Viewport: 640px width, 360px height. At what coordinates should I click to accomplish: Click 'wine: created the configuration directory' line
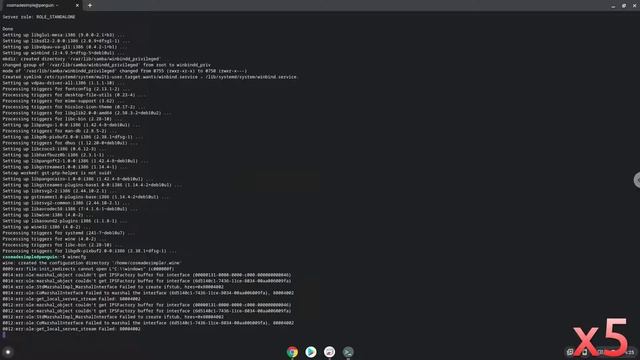tap(92, 263)
